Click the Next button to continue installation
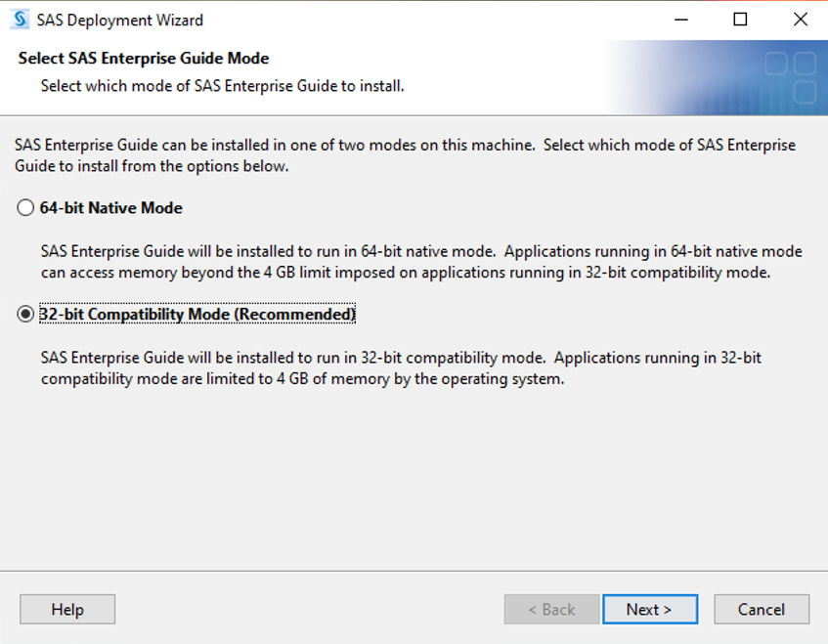 point(650,609)
